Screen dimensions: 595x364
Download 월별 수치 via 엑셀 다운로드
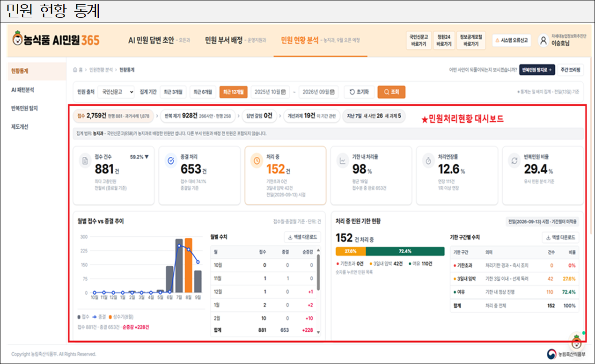(302, 237)
